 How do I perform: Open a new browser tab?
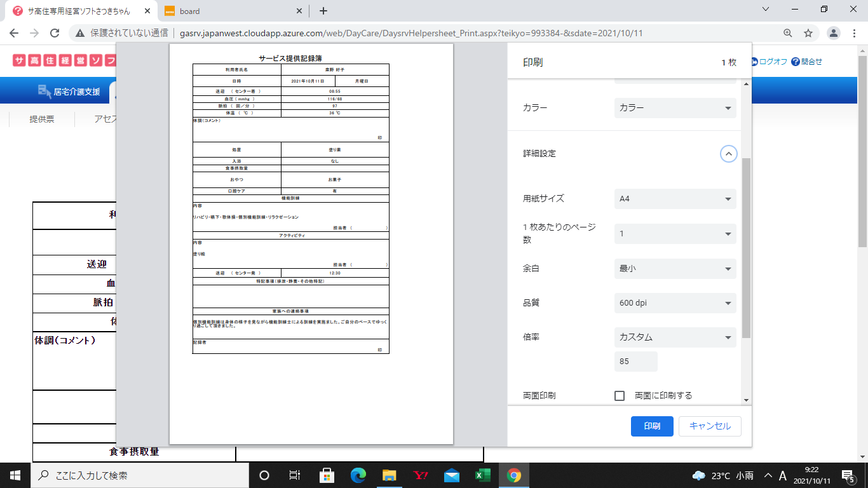[x=323, y=11]
